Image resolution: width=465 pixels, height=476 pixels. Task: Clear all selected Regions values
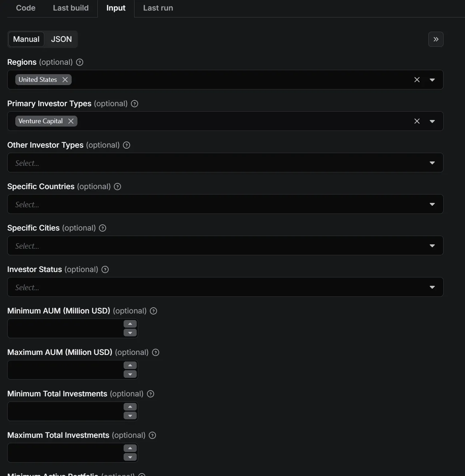tap(417, 80)
